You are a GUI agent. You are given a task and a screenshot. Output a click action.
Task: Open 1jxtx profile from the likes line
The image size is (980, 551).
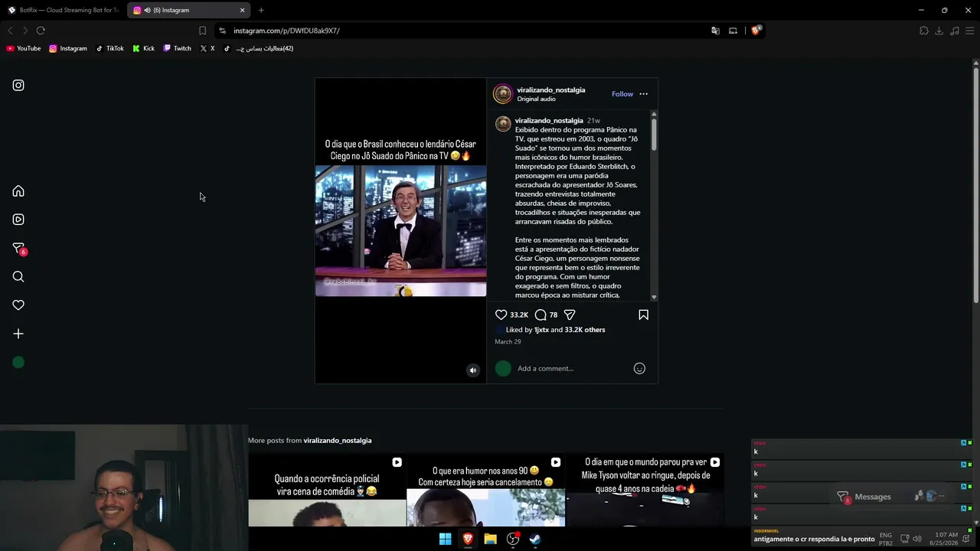tap(541, 330)
